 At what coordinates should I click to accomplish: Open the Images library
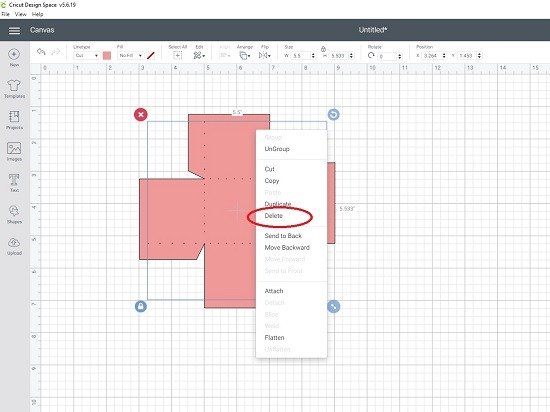tap(14, 151)
